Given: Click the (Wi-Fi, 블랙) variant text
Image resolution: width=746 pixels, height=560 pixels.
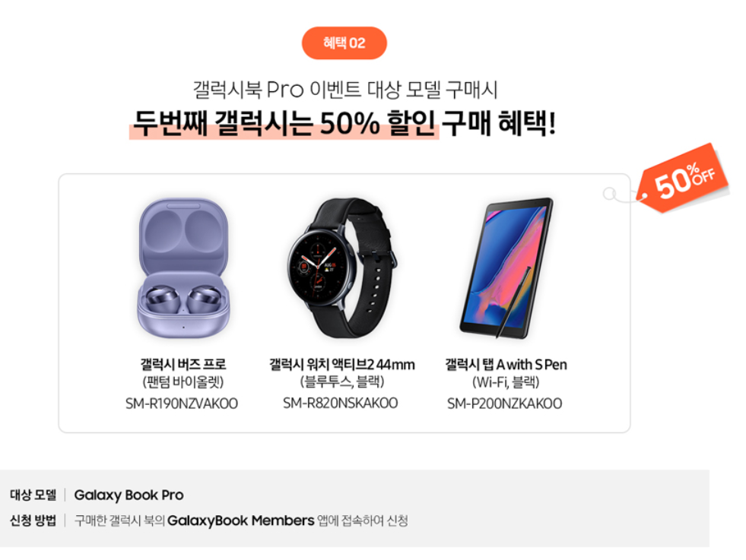Looking at the screenshot, I should 505,382.
